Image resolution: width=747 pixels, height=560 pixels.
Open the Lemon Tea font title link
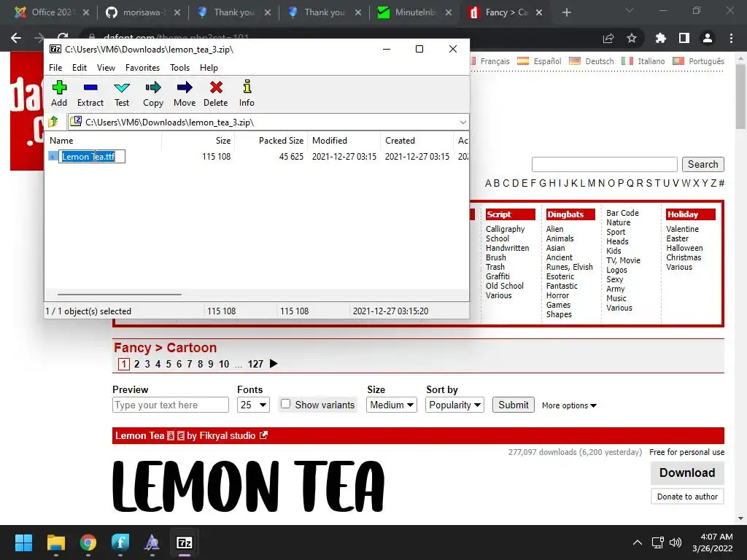click(139, 435)
